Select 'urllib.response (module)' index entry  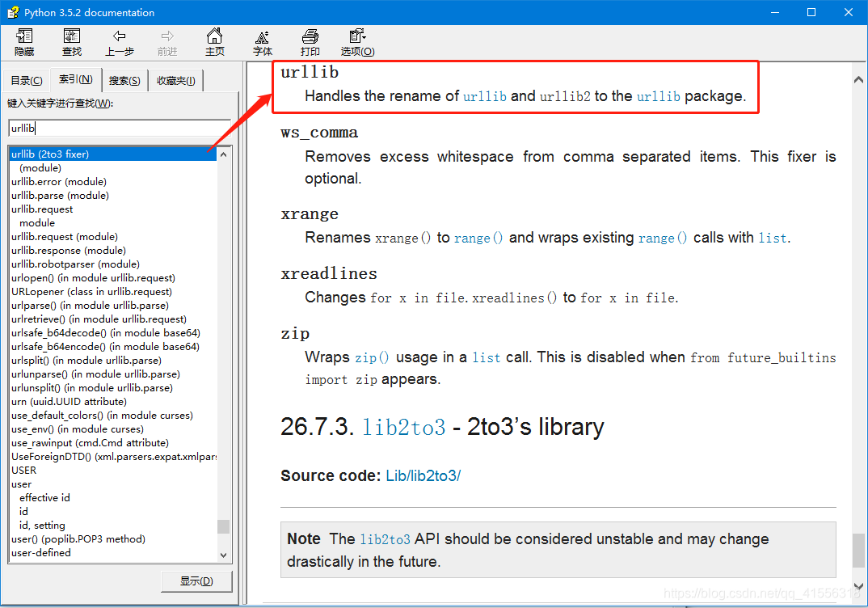69,251
